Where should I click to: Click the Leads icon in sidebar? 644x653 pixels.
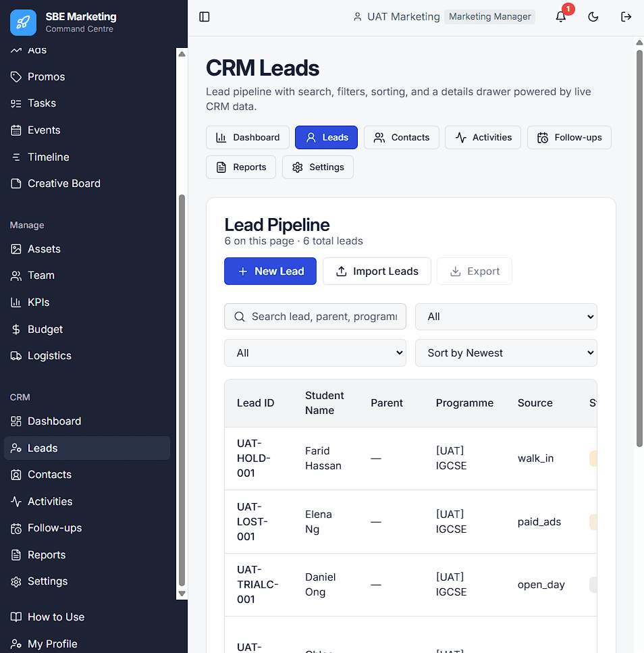(x=16, y=448)
